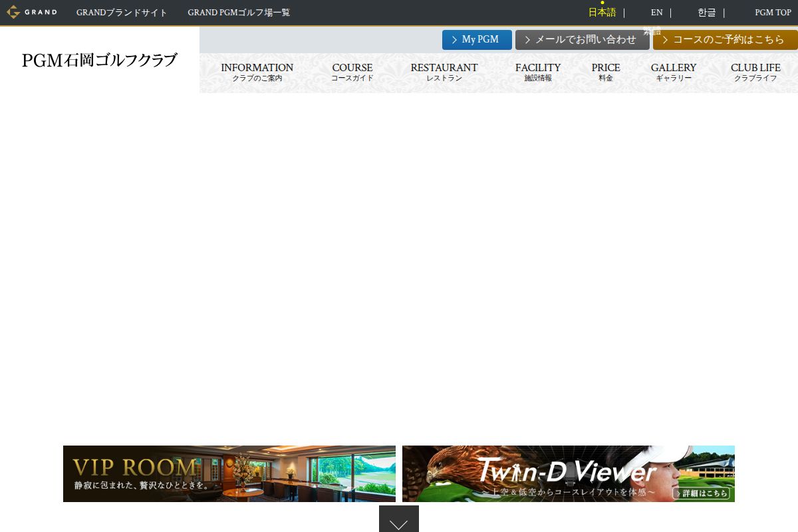Click the GRAND logo icon
This screenshot has width=798, height=532.
click(32, 12)
